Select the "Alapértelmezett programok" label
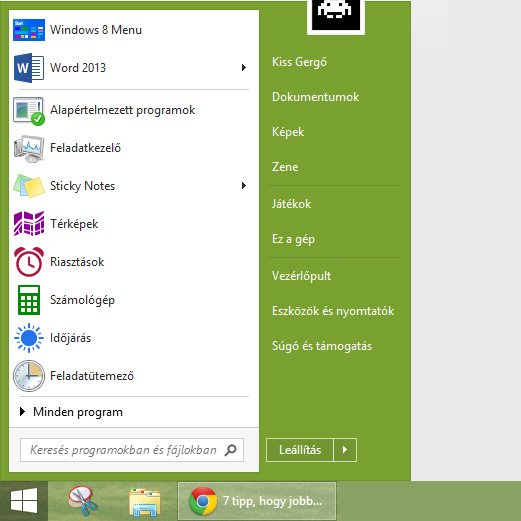 [123, 110]
